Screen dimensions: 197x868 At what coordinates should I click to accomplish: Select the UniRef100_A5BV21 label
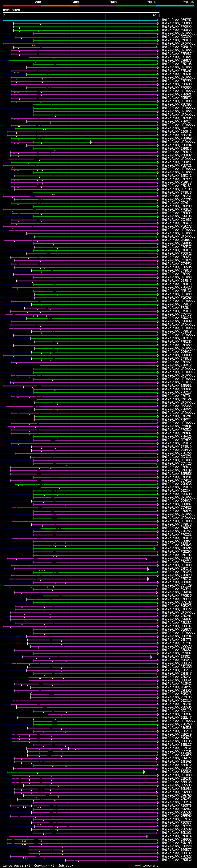176,165
